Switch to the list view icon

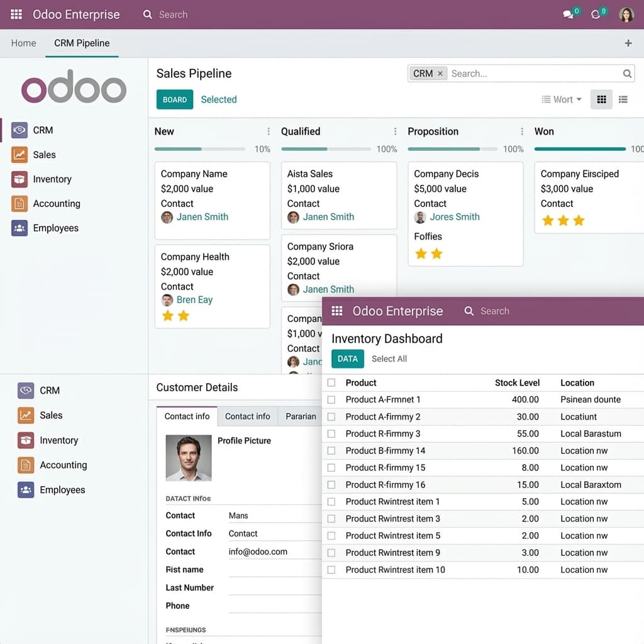(623, 99)
